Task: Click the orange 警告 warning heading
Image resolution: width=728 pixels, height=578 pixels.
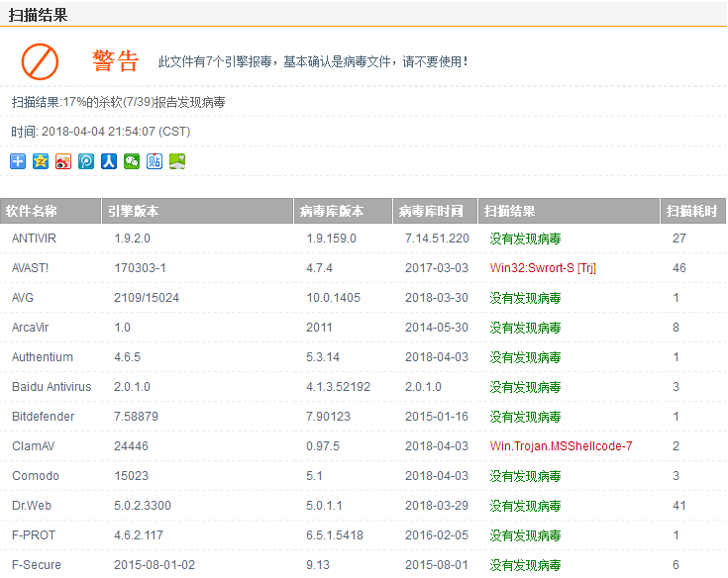Action: point(115,60)
